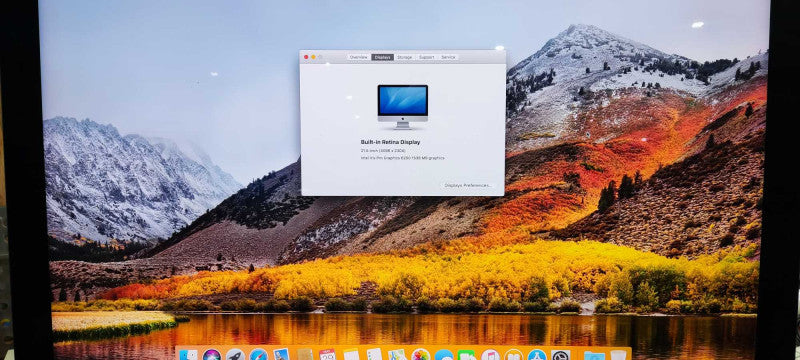Open System Preferences gear icon
Screen dimensions: 800x360
[560, 355]
